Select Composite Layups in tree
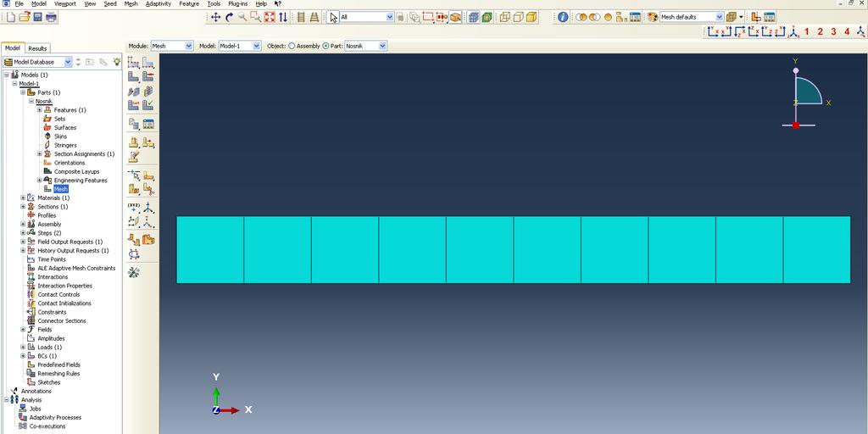Viewport: 868px width, 434px height. pos(76,171)
